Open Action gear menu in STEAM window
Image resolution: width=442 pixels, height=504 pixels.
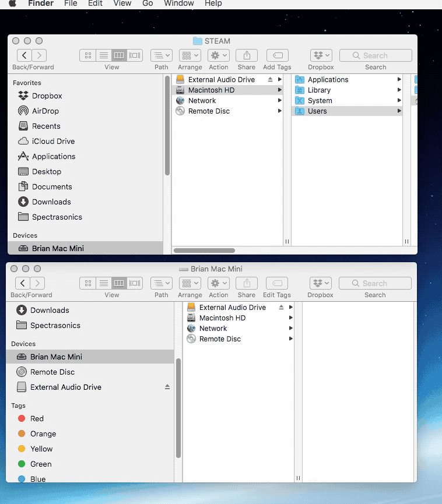[219, 55]
